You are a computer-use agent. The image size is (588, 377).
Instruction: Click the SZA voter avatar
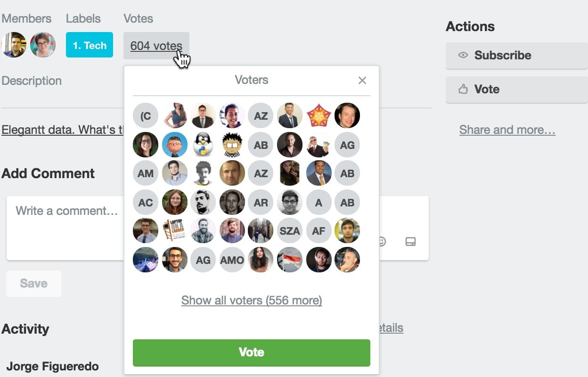pos(290,230)
